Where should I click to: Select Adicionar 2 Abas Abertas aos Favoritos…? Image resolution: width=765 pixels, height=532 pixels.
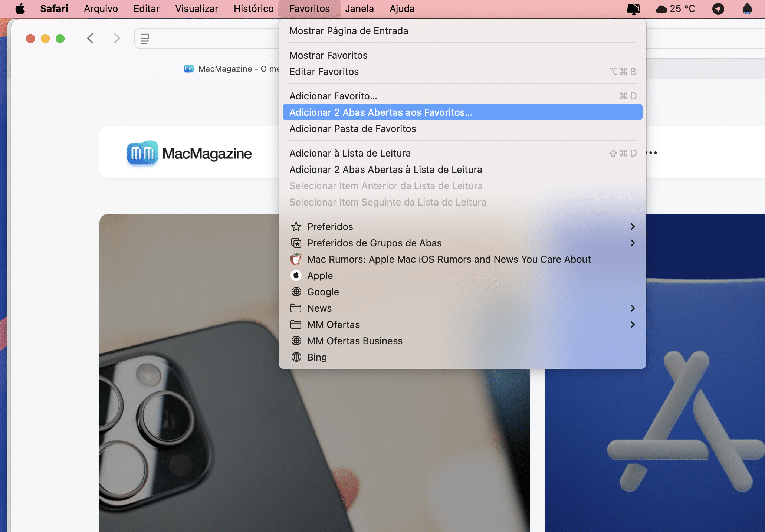[463, 112]
